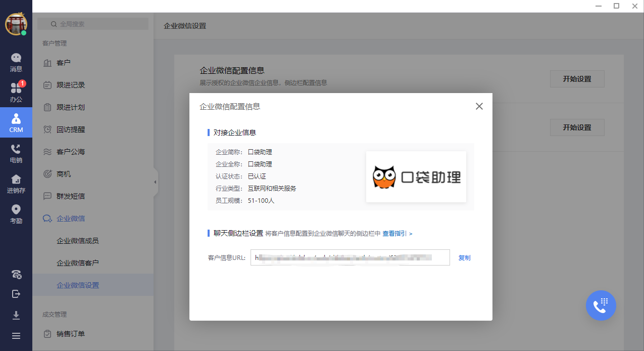
Task: Click the 销售订单 clipboard-check icon
Action: tap(47, 334)
